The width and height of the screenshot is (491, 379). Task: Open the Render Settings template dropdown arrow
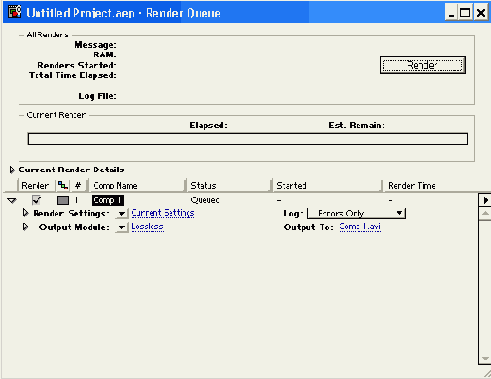122,213
